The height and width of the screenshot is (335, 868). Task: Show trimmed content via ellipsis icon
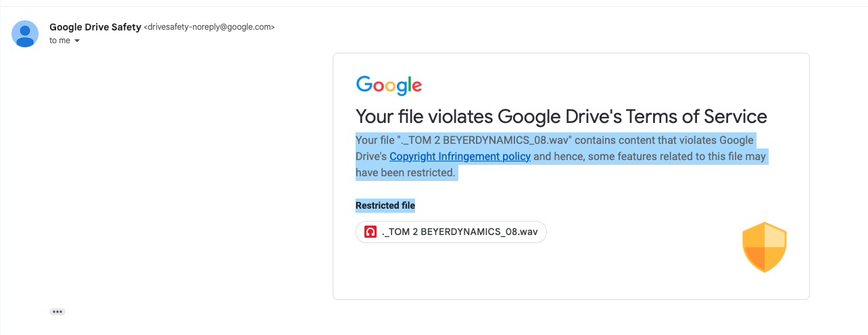[x=57, y=311]
